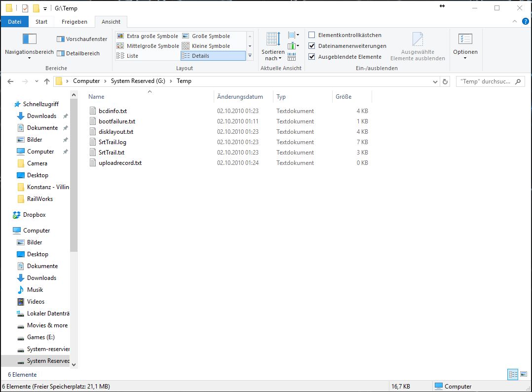
Task: Open the RailWorks folder in sidebar
Action: (39, 199)
